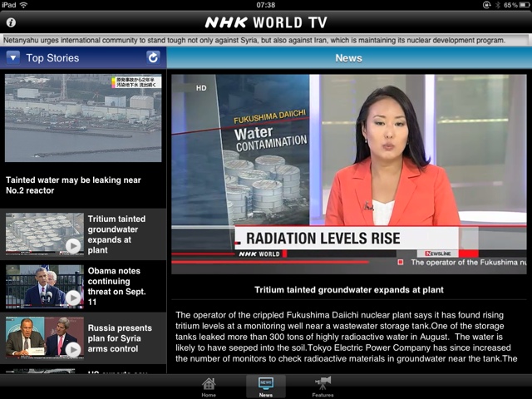This screenshot has width=532, height=399.
Task: Open the Fukushima plant aerial thumbnail
Action: coord(83,118)
